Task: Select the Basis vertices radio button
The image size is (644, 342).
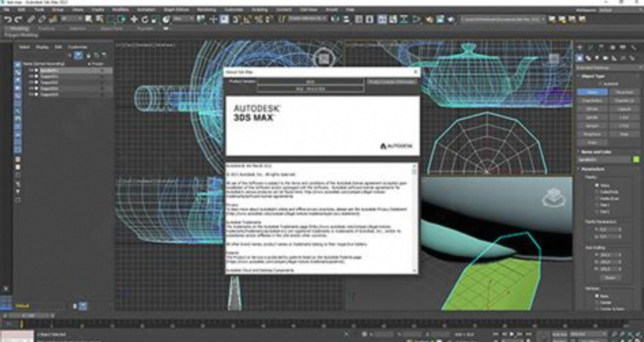Action: point(597,296)
